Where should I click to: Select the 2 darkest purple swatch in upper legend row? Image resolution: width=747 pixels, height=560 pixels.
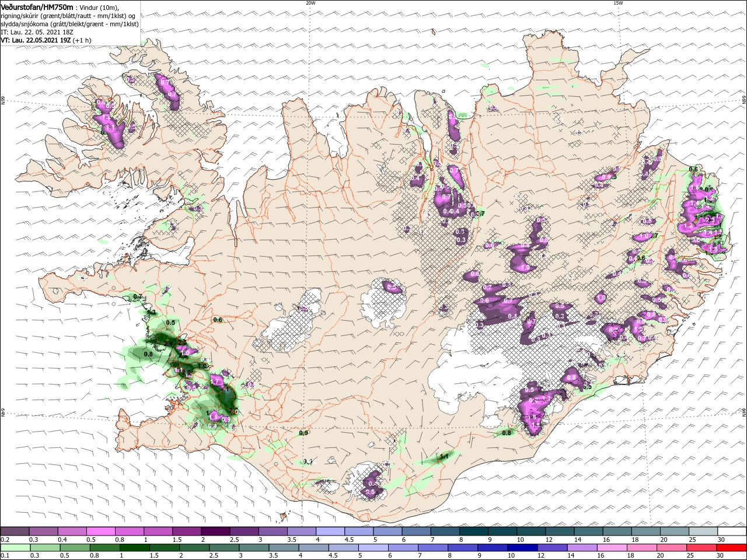(x=215, y=531)
